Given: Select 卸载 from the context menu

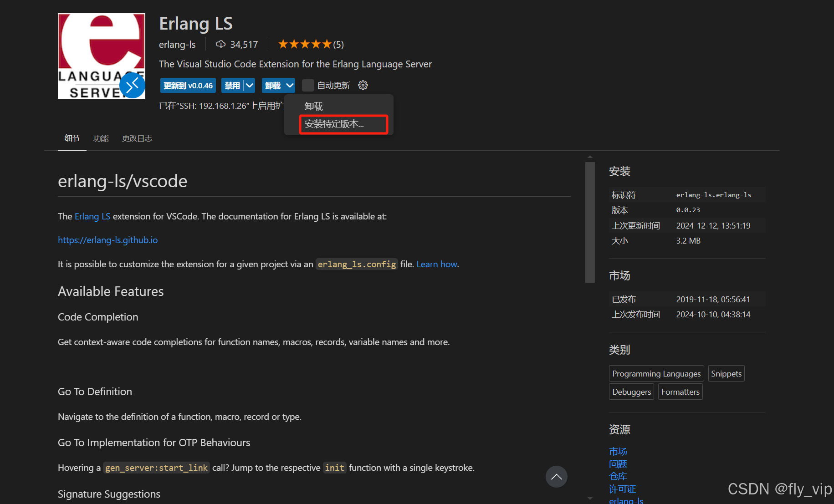Looking at the screenshot, I should click(313, 106).
